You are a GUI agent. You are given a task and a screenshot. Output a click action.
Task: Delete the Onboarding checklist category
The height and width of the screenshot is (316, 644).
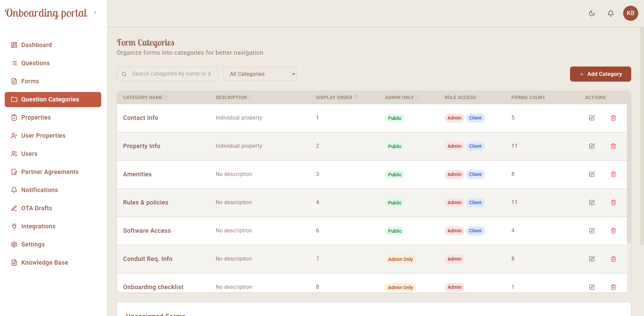[x=613, y=287]
